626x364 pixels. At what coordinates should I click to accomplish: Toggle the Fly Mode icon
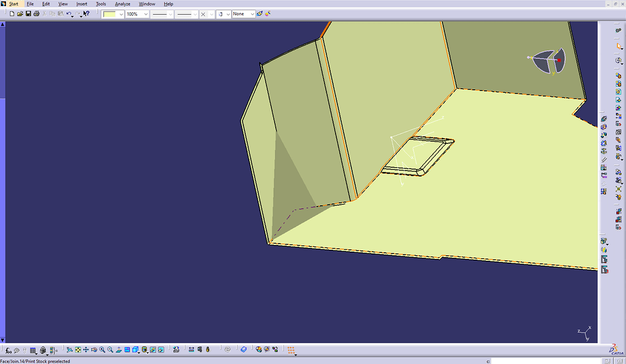pos(70,350)
